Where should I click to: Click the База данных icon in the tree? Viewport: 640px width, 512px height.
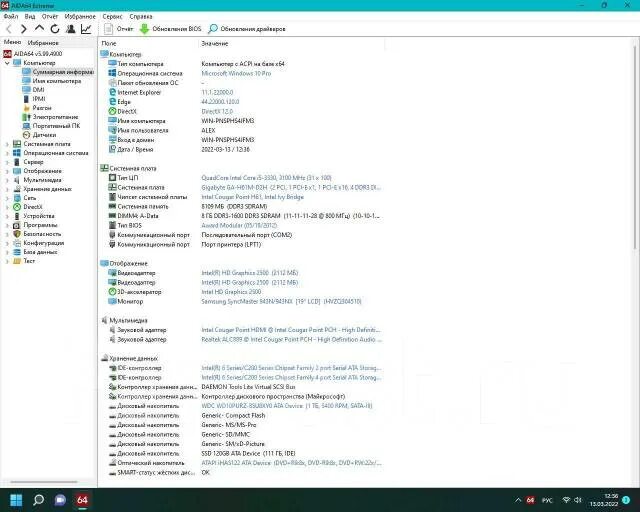(x=17, y=252)
